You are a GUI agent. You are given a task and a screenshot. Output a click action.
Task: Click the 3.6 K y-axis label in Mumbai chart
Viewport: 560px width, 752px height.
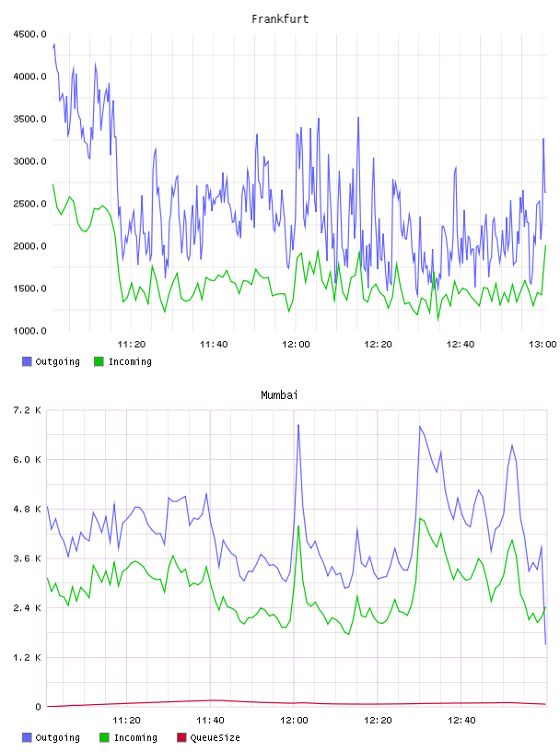[27, 558]
